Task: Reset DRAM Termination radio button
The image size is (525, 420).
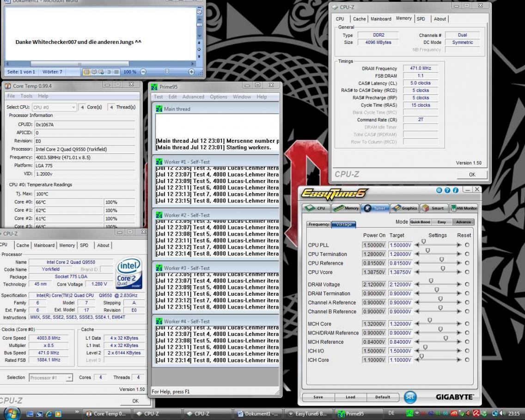Action: [467, 293]
